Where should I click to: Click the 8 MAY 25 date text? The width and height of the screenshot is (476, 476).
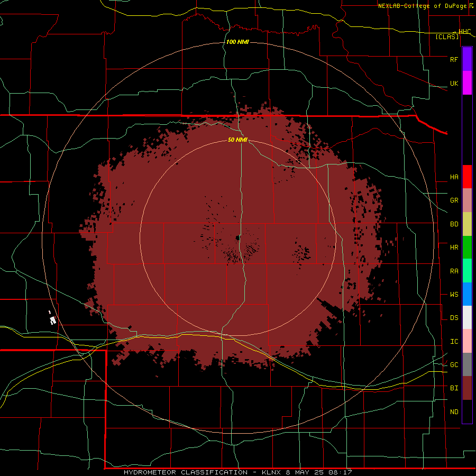305,472
